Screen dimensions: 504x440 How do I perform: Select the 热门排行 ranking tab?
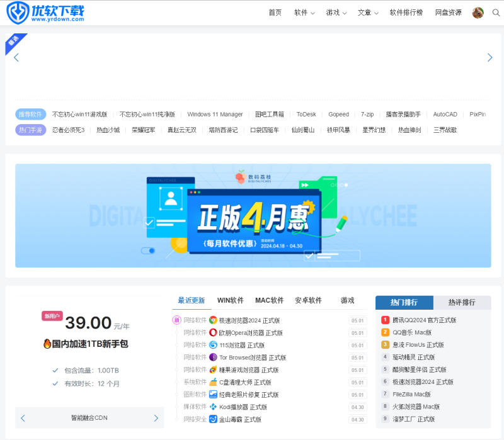point(404,303)
